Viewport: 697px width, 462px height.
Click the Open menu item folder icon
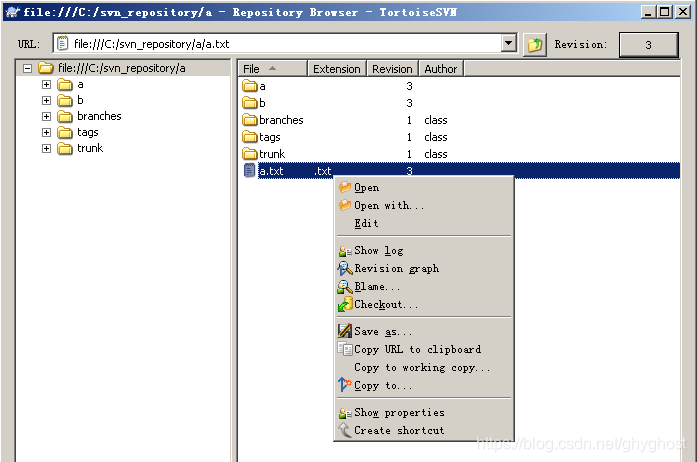coord(345,187)
